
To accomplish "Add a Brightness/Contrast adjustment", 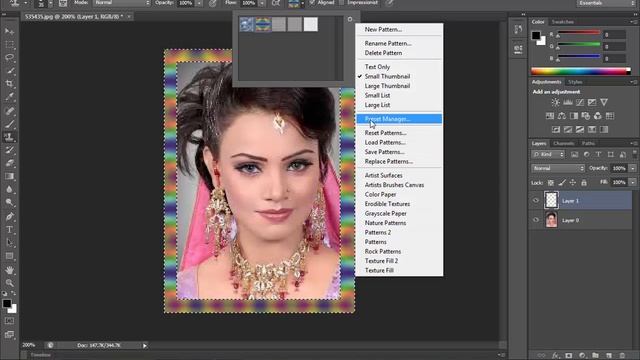I will pyautogui.click(x=556, y=102).
